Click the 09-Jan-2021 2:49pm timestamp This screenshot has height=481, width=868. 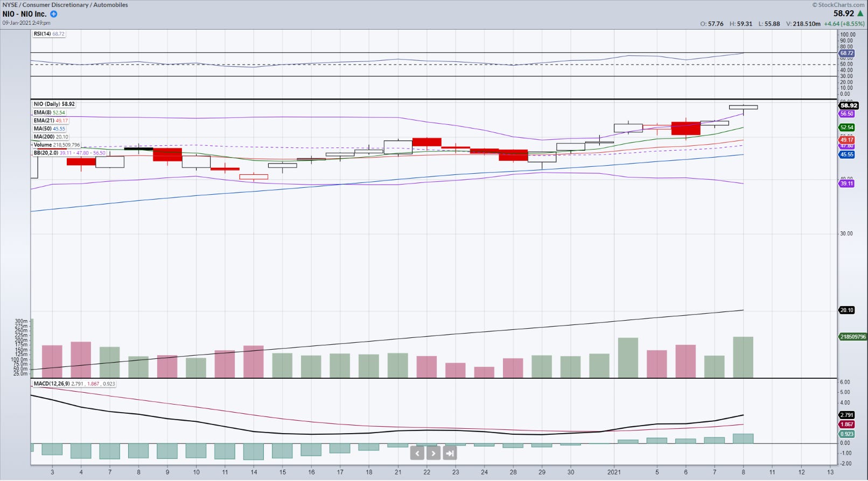pyautogui.click(x=26, y=23)
